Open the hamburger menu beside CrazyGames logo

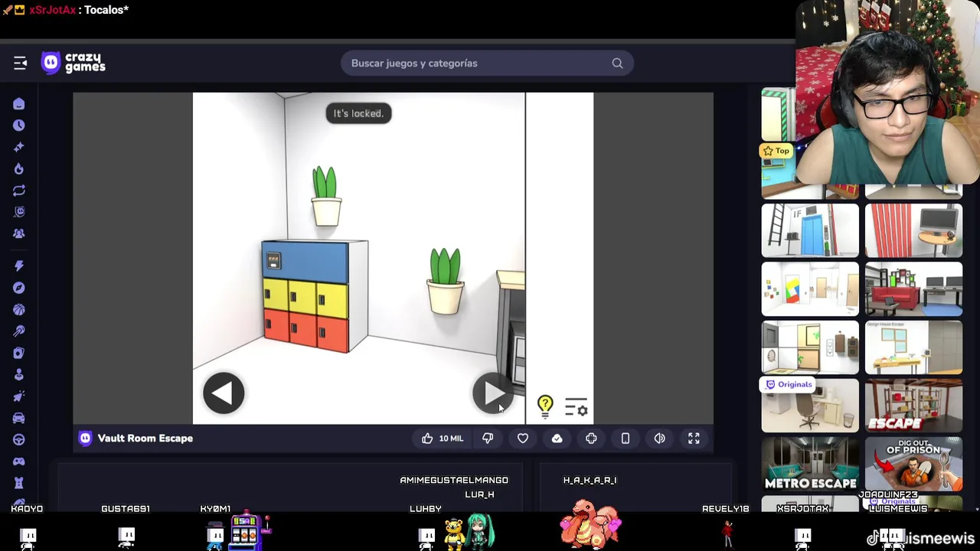pos(20,63)
